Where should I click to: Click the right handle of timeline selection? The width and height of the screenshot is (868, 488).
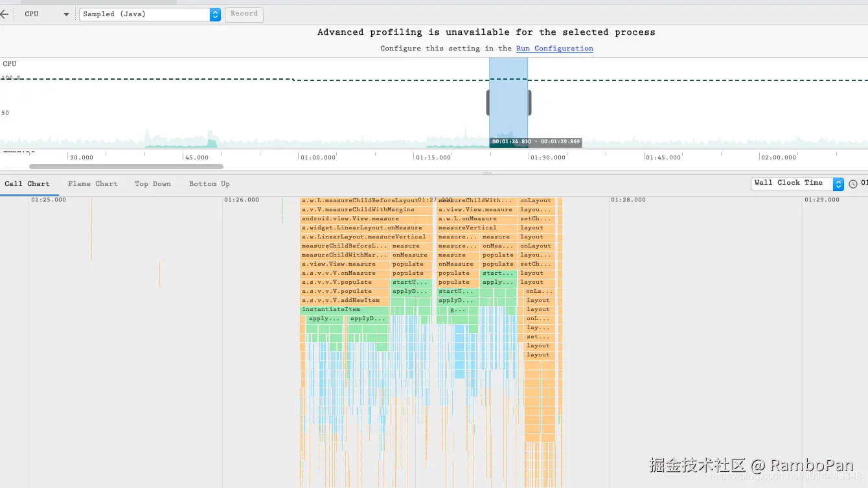click(x=529, y=103)
